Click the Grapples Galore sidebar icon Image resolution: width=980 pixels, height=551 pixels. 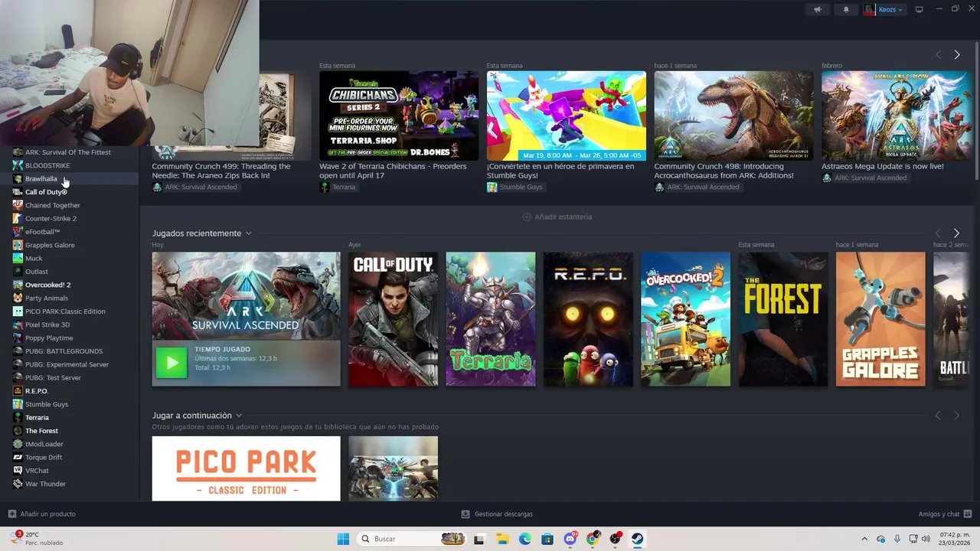pyautogui.click(x=18, y=245)
